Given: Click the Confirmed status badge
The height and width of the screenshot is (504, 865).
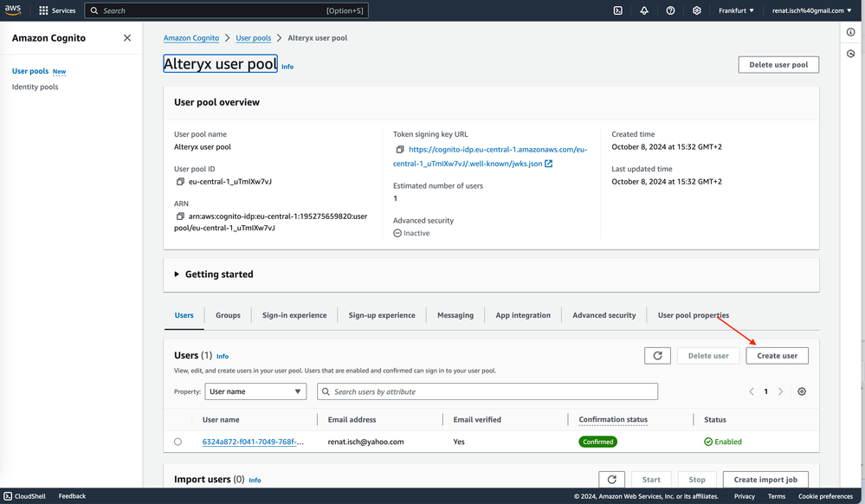Looking at the screenshot, I should (598, 442).
